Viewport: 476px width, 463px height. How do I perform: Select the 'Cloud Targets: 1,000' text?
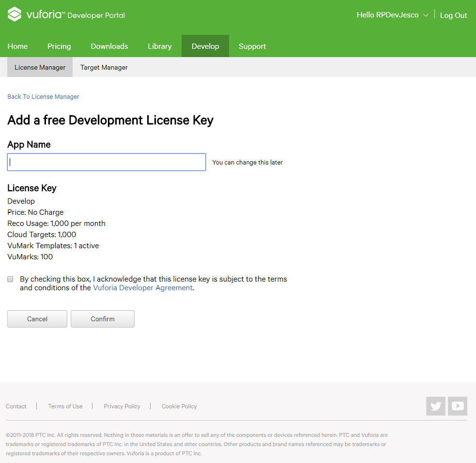[x=42, y=235]
